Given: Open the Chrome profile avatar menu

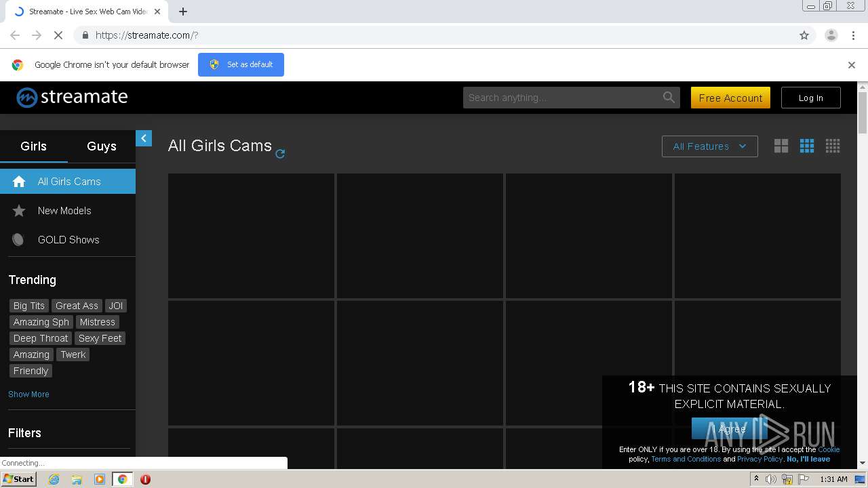Looking at the screenshot, I should (831, 35).
